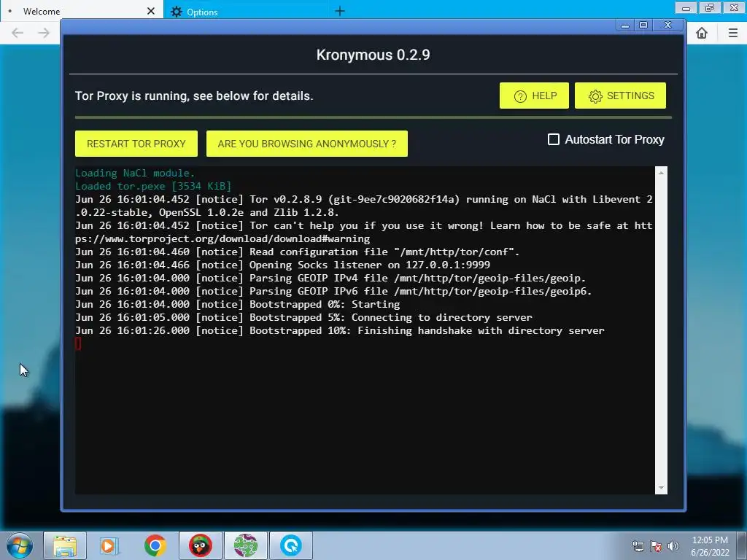
Task: Click the browser home icon
Action: click(x=702, y=33)
